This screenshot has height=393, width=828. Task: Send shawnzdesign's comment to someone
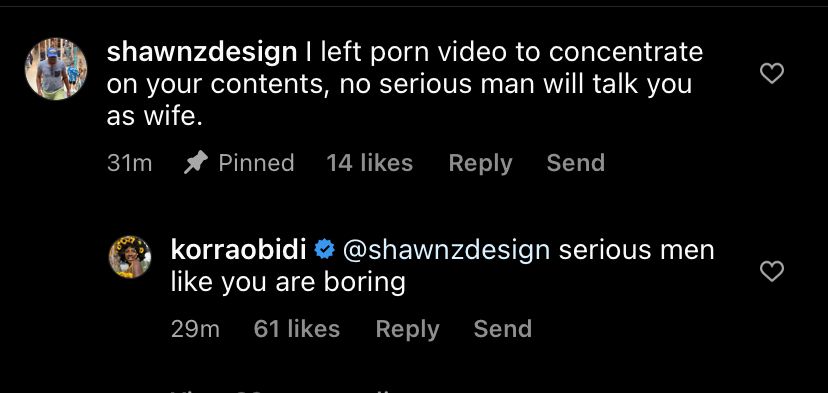576,163
